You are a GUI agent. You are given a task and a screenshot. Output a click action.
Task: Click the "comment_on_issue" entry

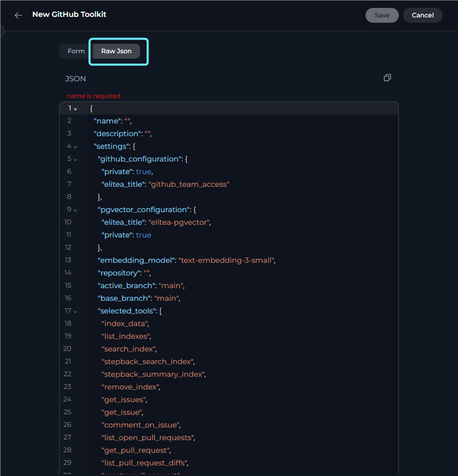point(141,425)
